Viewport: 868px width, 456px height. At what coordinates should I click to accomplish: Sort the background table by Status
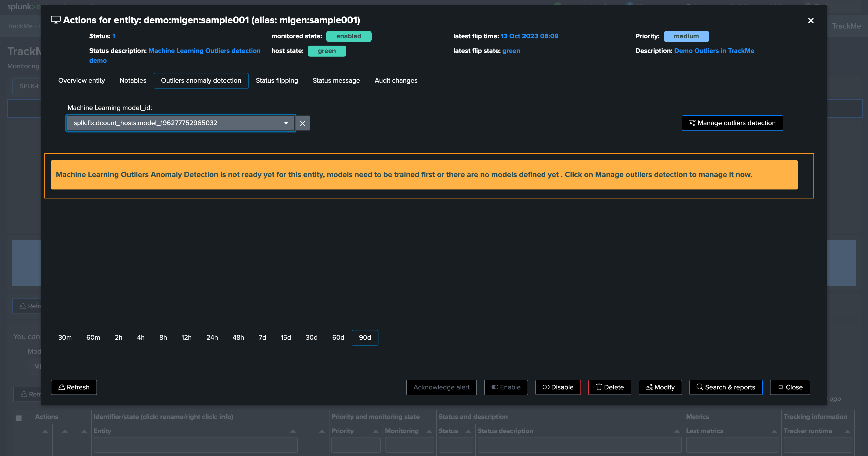coord(455,431)
